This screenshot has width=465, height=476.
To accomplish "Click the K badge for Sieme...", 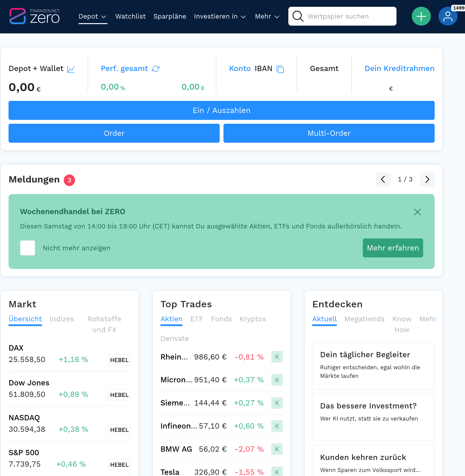I will pyautogui.click(x=277, y=403).
